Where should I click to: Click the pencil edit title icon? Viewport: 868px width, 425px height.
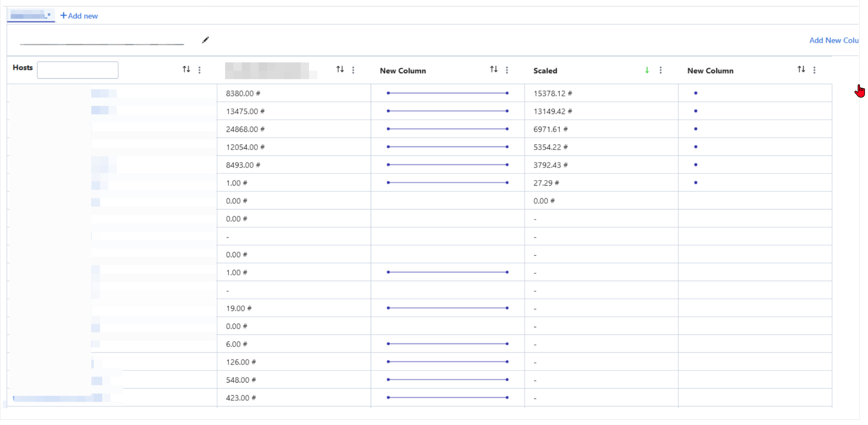(x=205, y=40)
